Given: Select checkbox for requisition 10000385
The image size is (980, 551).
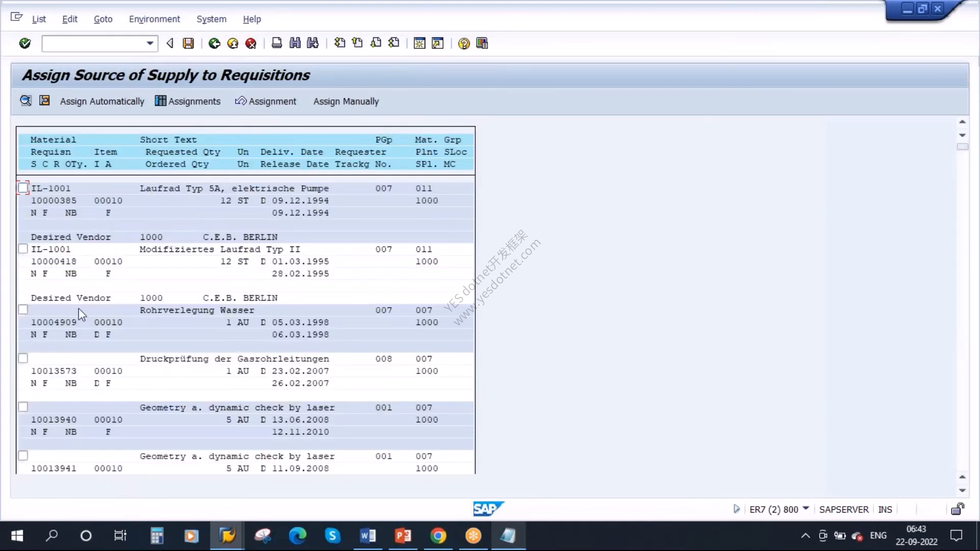Looking at the screenshot, I should pyautogui.click(x=23, y=188).
